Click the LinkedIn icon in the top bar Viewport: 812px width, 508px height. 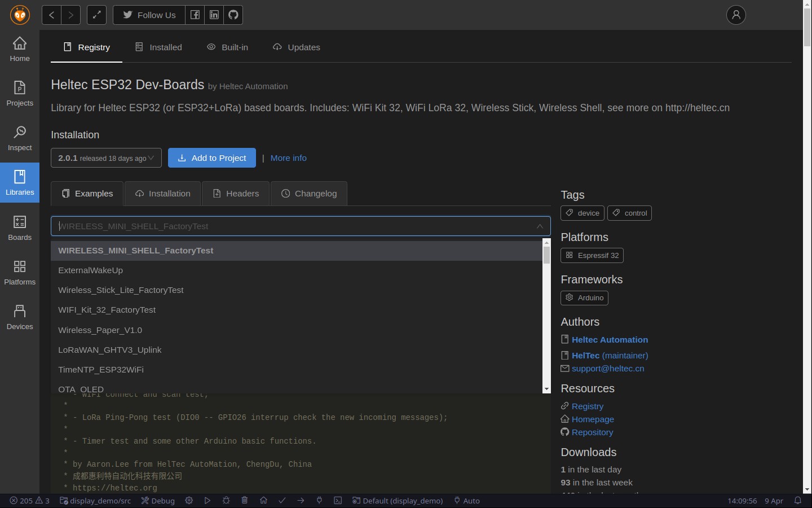(214, 15)
